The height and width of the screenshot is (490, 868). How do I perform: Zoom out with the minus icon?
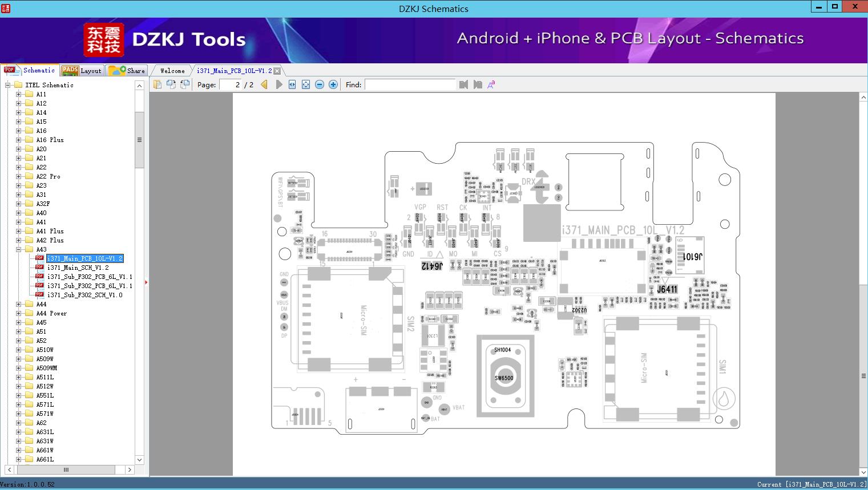pyautogui.click(x=320, y=84)
